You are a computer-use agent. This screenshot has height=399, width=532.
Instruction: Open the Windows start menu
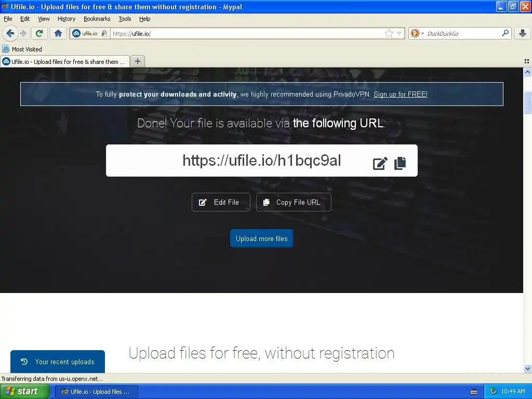click(24, 391)
